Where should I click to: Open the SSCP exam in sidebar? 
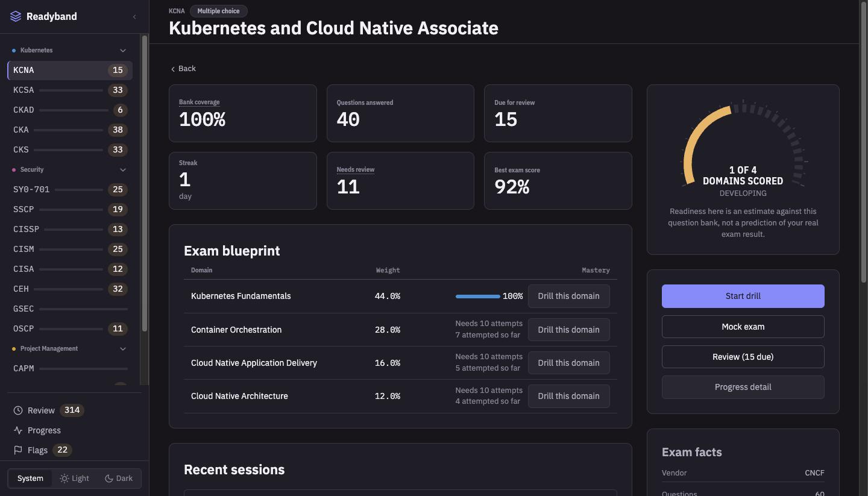(x=70, y=210)
